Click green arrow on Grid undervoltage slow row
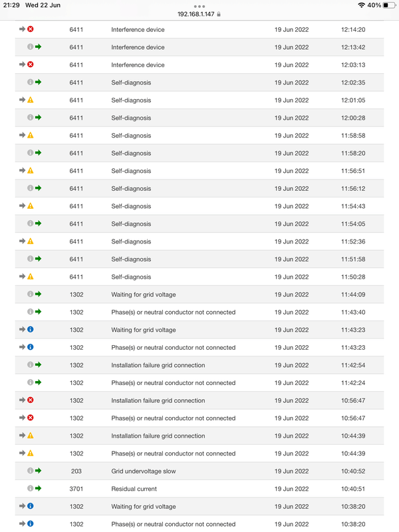399x532 pixels. tap(38, 470)
